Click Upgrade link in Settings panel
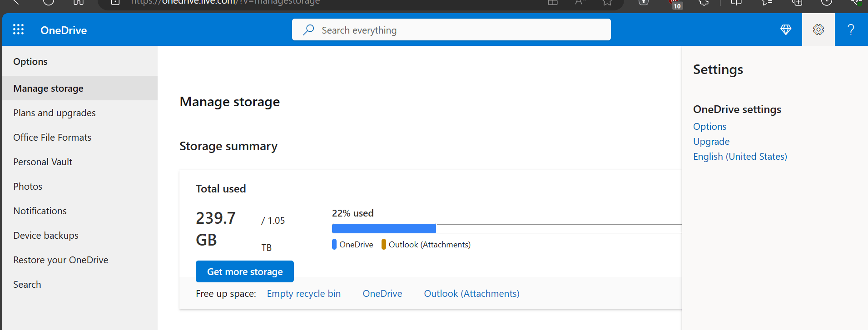 pyautogui.click(x=711, y=142)
